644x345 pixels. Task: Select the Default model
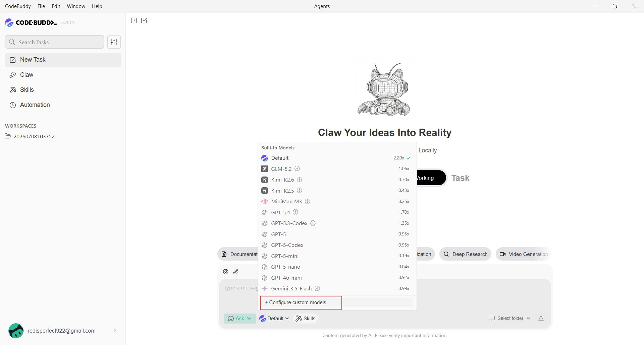pyautogui.click(x=337, y=158)
